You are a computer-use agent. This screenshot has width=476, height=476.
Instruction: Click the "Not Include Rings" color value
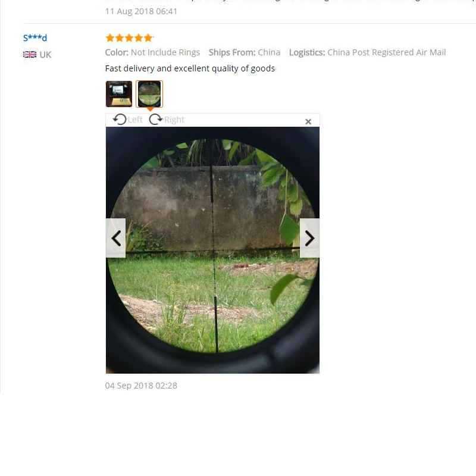(x=165, y=52)
